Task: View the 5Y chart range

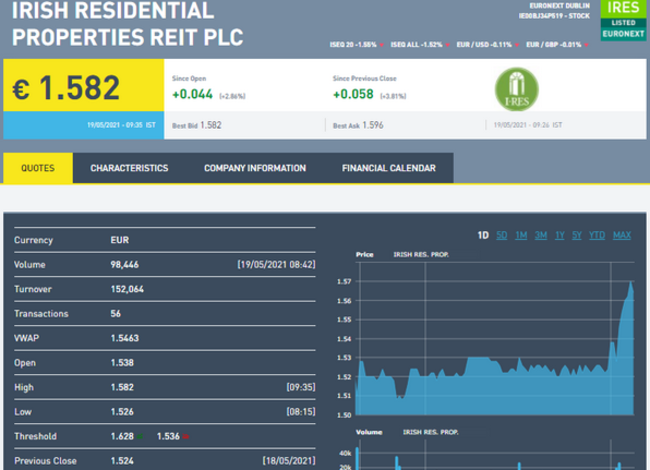Action: [x=577, y=235]
